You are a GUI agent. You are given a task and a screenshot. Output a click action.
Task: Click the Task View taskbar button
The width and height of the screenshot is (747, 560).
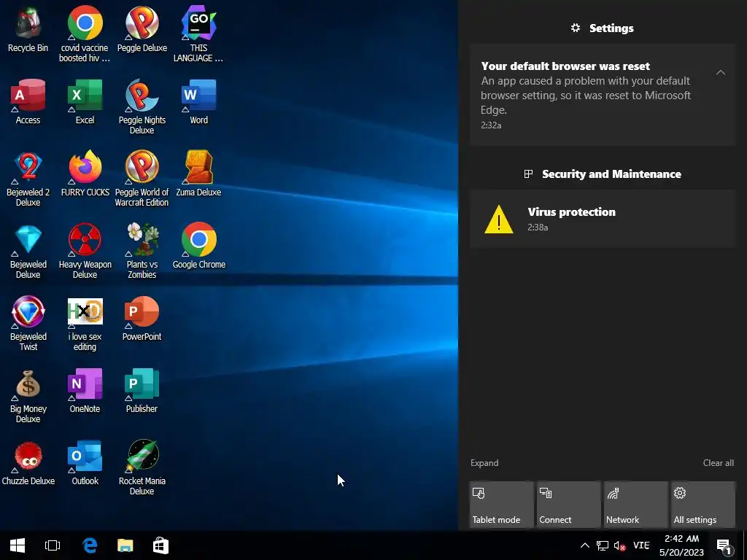pyautogui.click(x=53, y=545)
